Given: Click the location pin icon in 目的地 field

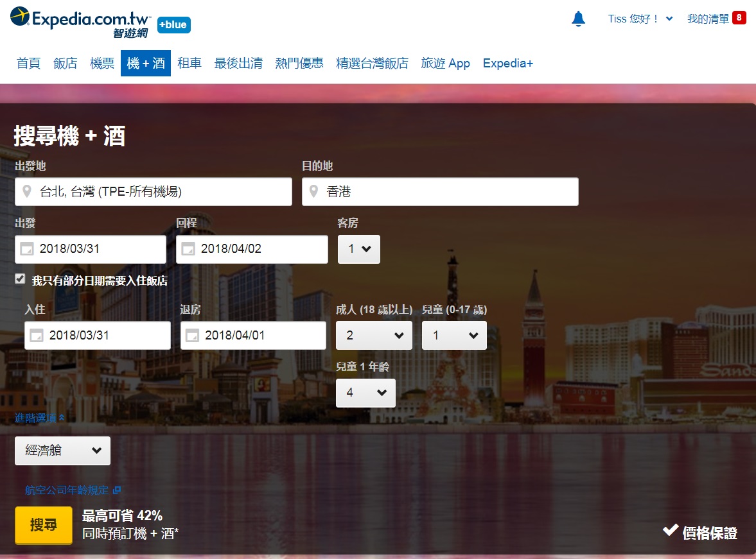Looking at the screenshot, I should 313,191.
